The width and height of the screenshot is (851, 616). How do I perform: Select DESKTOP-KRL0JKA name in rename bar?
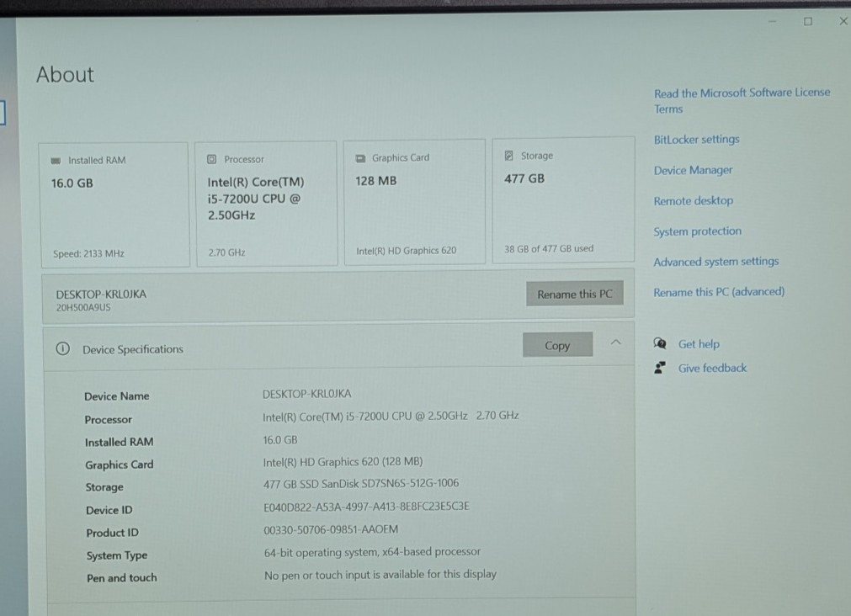coord(101,295)
